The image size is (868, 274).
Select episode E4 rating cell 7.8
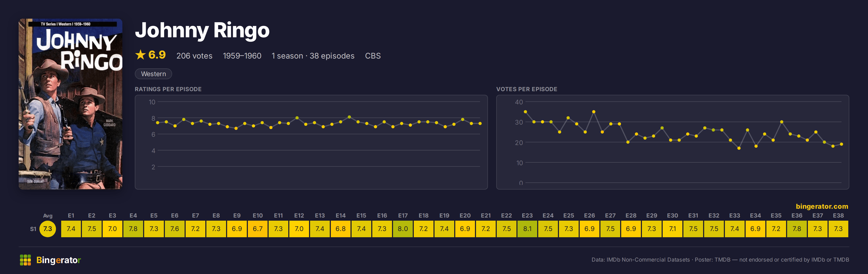pos(133,229)
